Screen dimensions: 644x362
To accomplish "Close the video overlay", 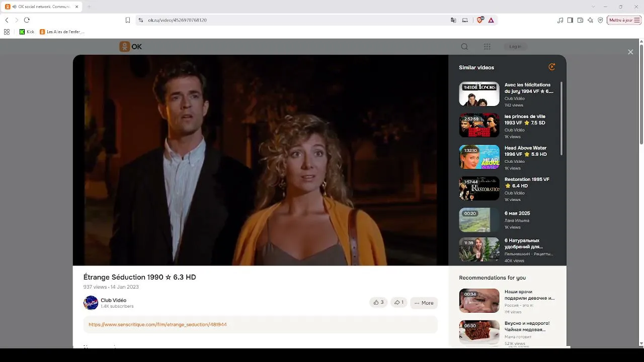I will tap(630, 52).
